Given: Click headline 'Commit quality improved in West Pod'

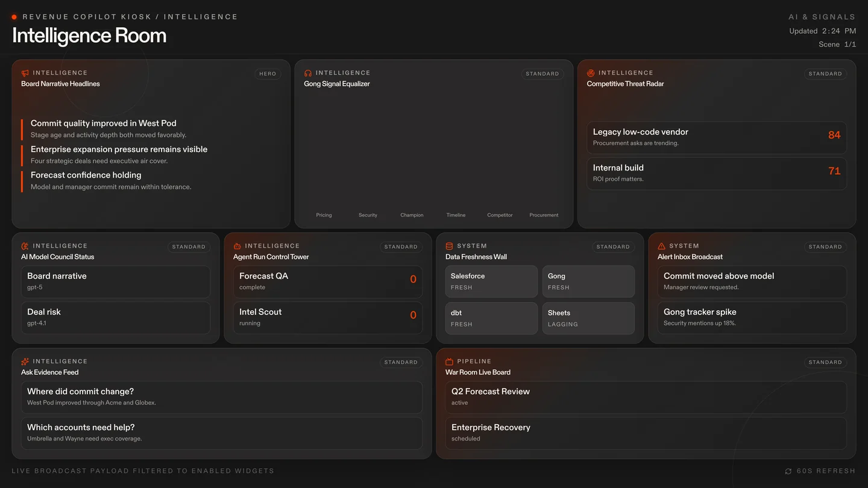Looking at the screenshot, I should 104,123.
